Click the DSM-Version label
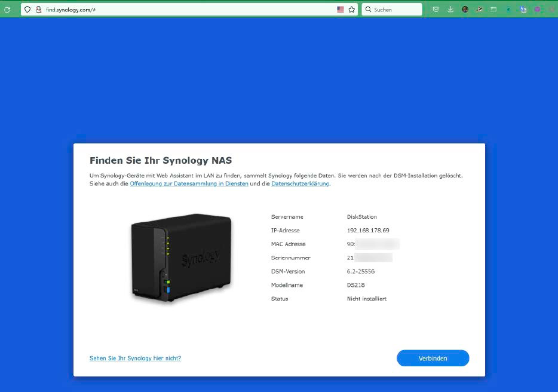The height and width of the screenshot is (392, 558). click(288, 271)
